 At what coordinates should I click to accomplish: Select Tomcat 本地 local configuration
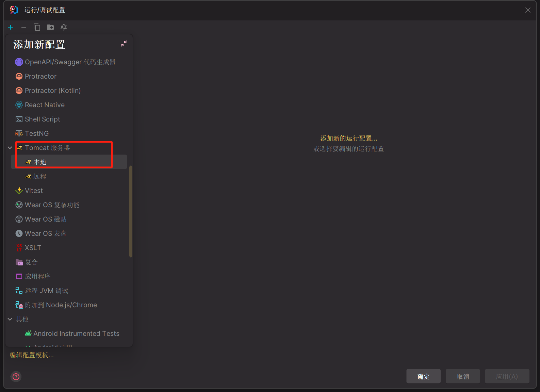(69, 162)
